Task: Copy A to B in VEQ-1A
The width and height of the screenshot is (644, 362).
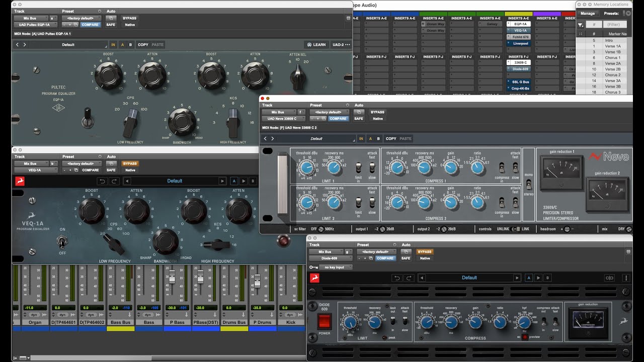Action: pos(244,181)
